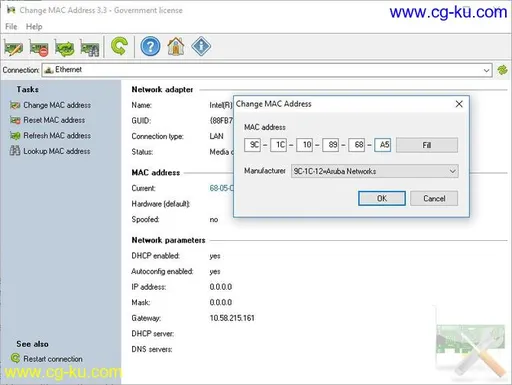The height and width of the screenshot is (385, 512).
Task: Click the fifth MAC octet field 68
Action: 357,145
